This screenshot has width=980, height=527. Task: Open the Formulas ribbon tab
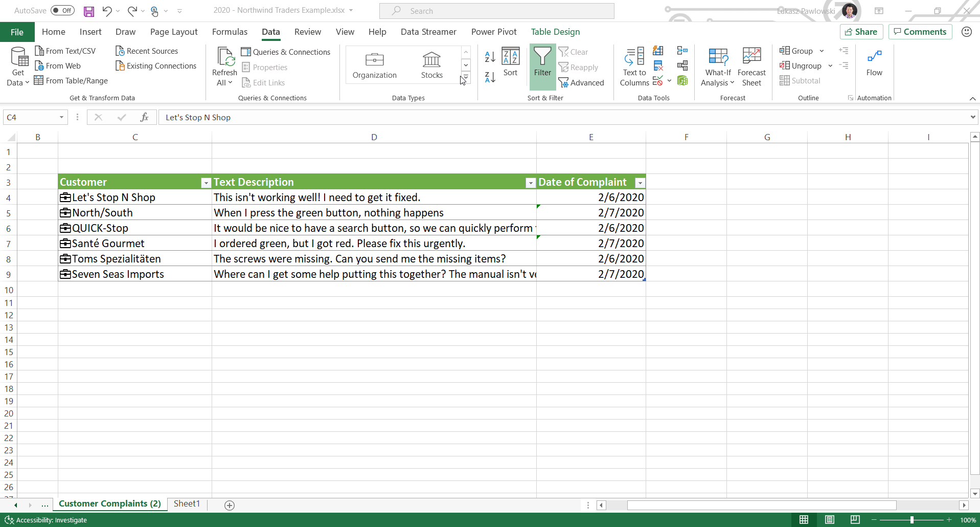[230, 32]
